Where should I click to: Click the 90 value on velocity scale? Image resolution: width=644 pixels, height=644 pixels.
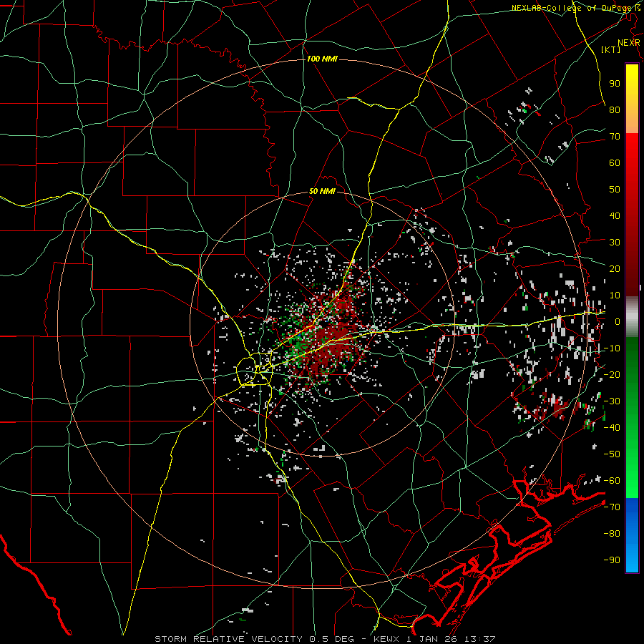(x=615, y=84)
